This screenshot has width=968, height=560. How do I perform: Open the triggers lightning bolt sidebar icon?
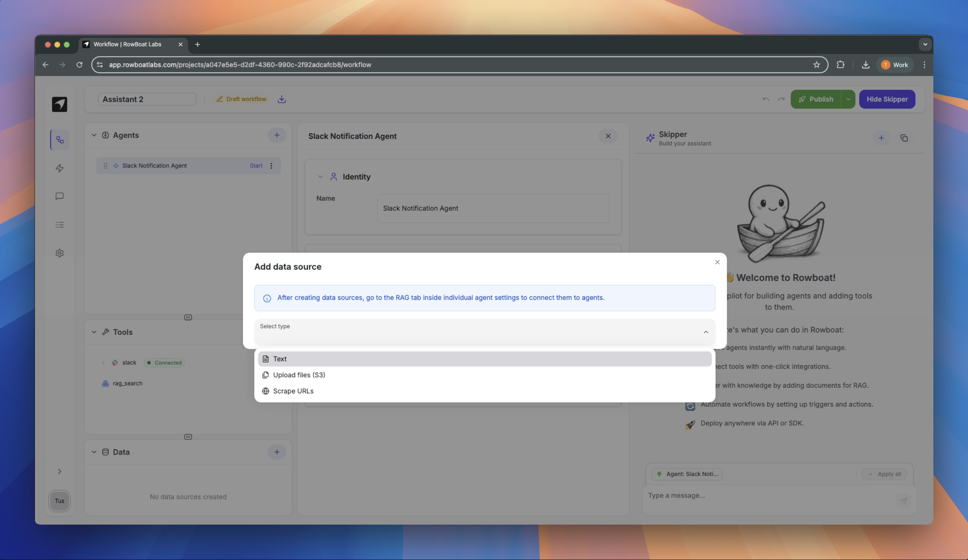click(60, 168)
